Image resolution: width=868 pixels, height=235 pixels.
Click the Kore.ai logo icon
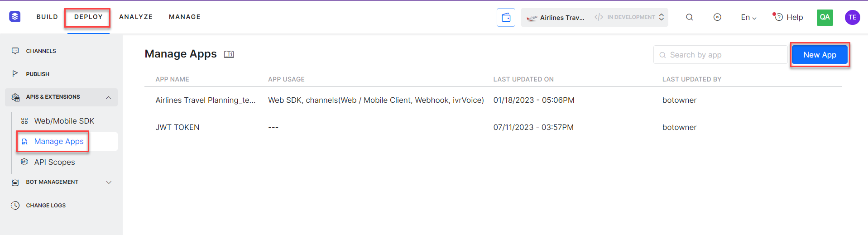tap(15, 17)
